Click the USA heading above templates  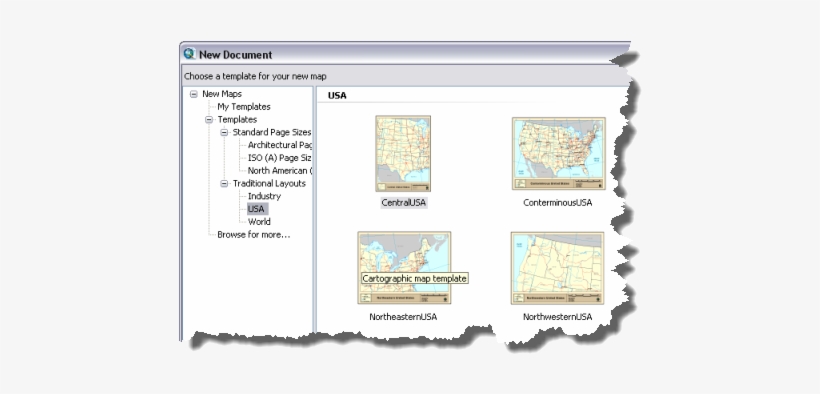coord(337,95)
